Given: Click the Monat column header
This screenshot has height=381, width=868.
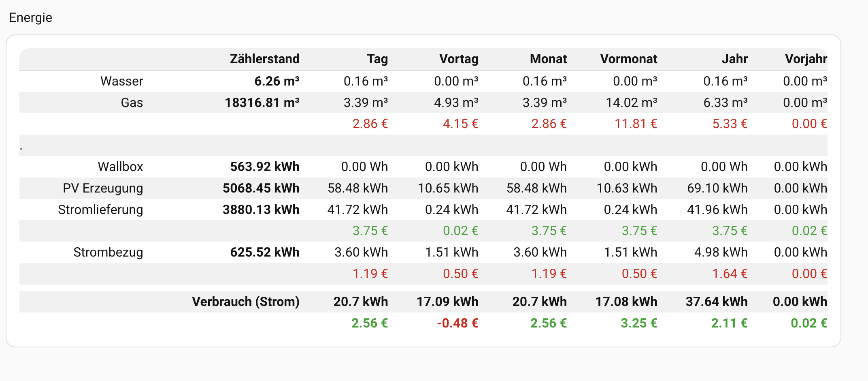Looking at the screenshot, I should (x=548, y=59).
